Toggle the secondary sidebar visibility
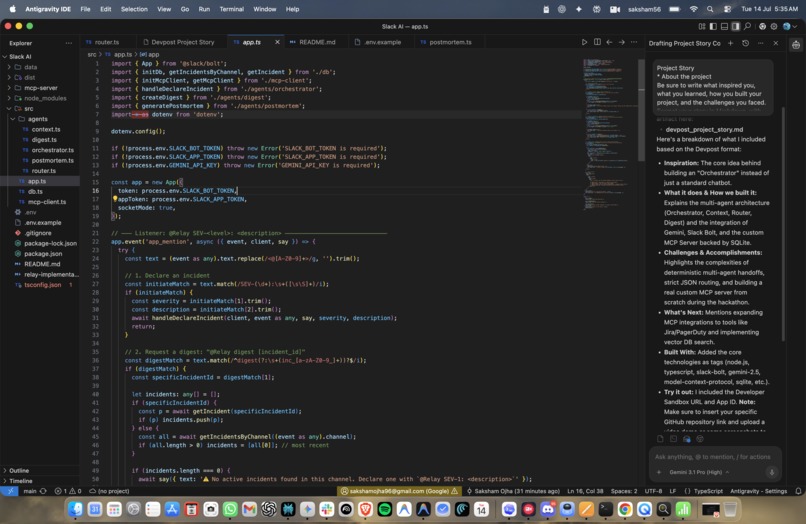Screen dimensions: 806x524 point(736,26)
